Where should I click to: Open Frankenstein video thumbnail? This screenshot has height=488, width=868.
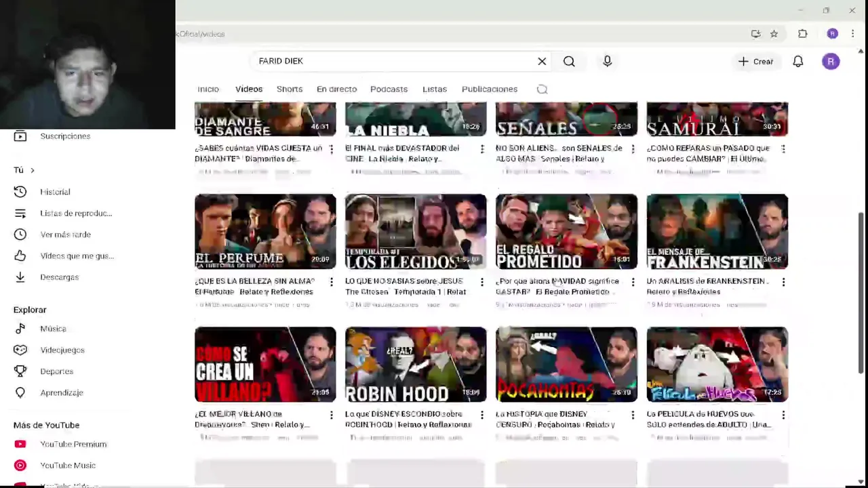[x=717, y=232]
